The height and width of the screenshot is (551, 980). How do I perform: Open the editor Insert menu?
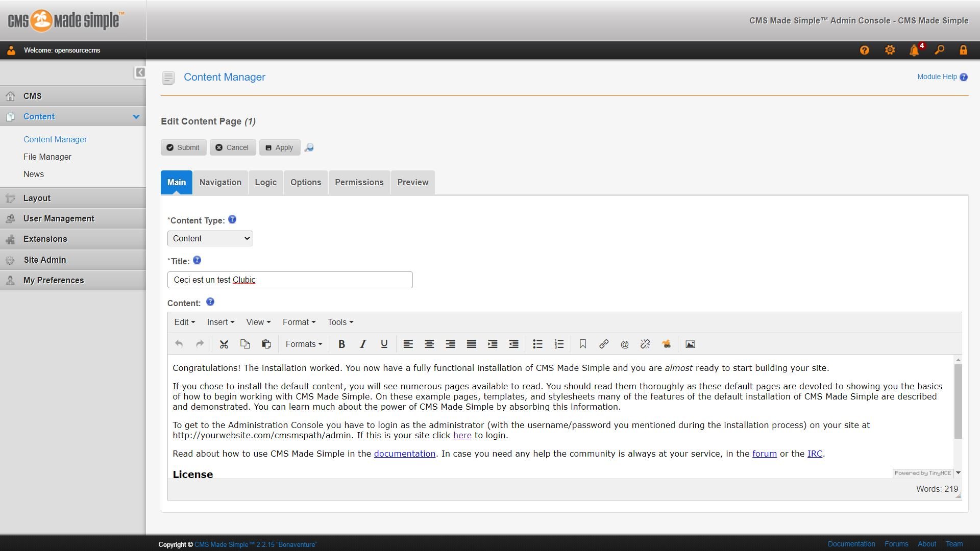[220, 322]
